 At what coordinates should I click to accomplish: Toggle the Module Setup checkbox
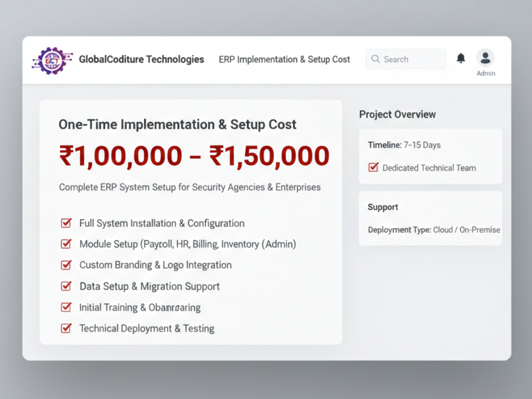66,244
